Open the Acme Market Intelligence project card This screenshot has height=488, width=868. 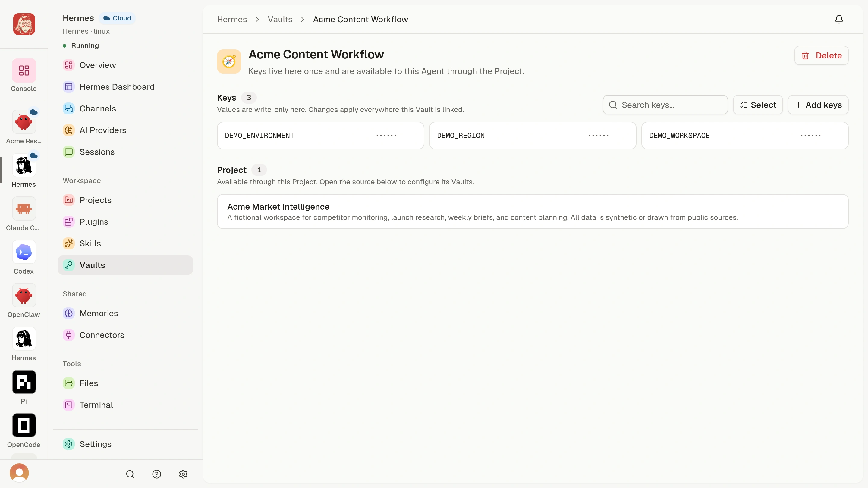[x=532, y=211]
